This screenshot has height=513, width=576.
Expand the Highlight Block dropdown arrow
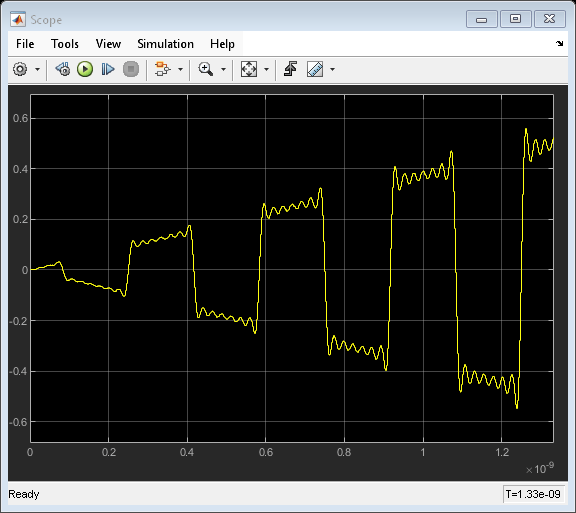click(180, 69)
